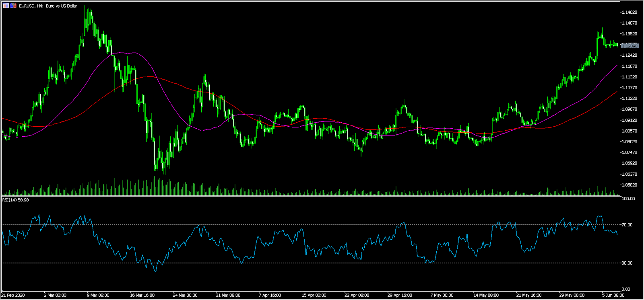Select the 1.08020 price scale label
The height and width of the screenshot is (300, 644).
(x=629, y=142)
